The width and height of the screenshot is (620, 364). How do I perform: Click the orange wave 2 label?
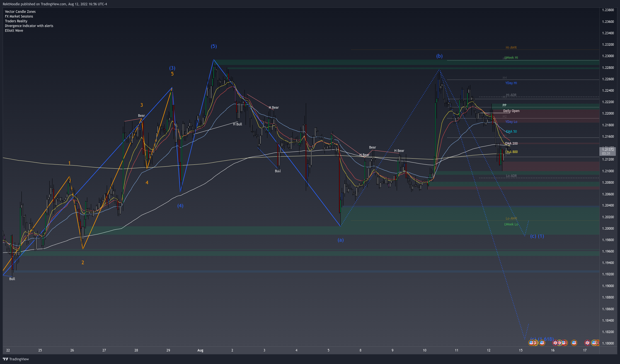[x=83, y=263]
